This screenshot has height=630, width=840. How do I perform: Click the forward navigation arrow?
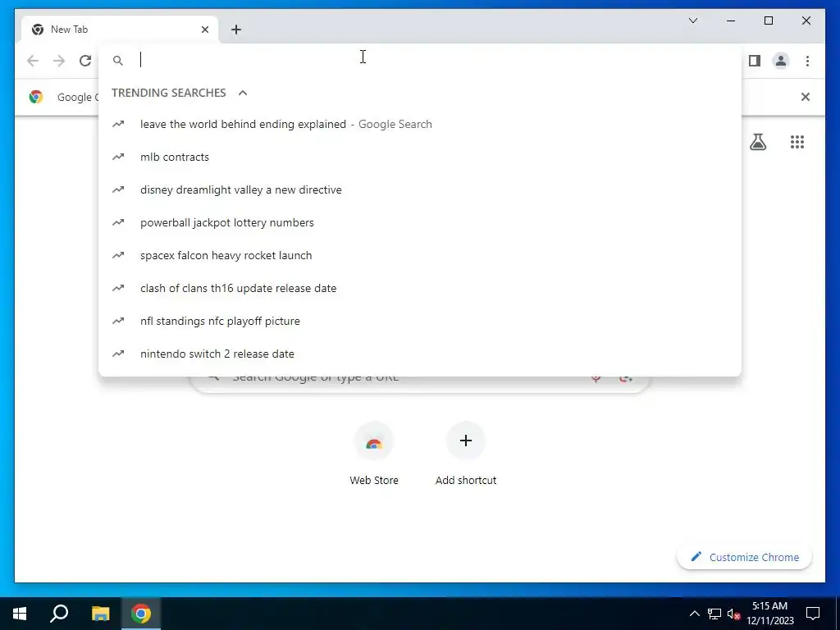click(59, 61)
